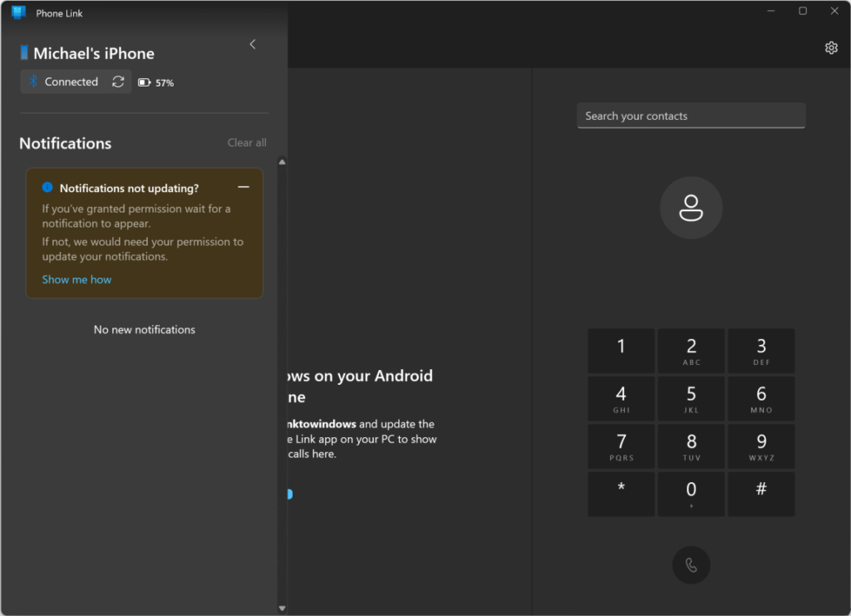Click the contact avatar icon
Viewport: 851px width, 616px height.
point(691,208)
